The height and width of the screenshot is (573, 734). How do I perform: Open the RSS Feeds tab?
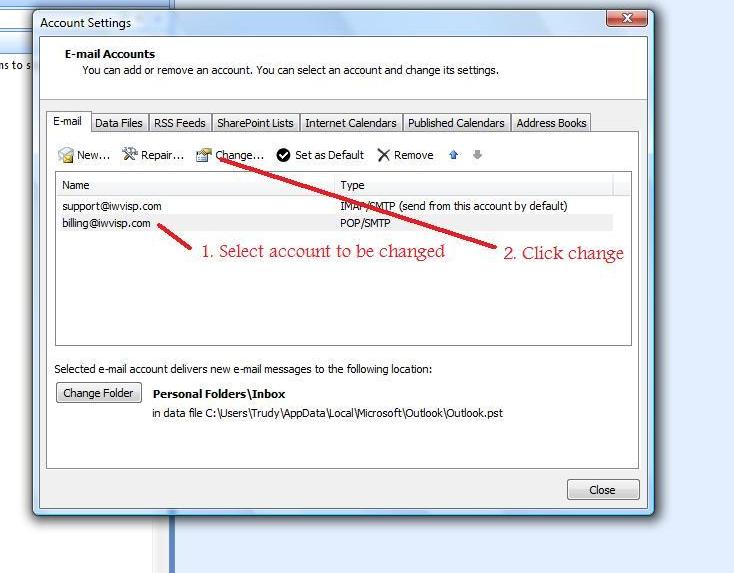(x=180, y=123)
